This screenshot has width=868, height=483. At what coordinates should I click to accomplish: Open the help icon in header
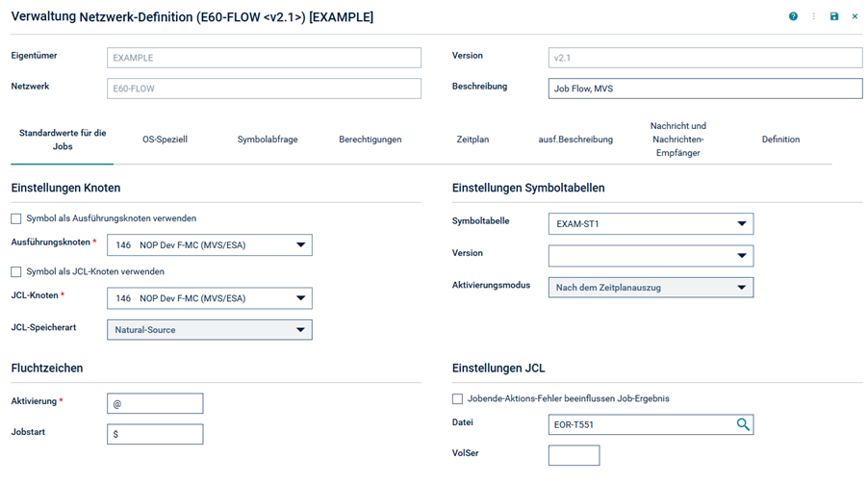(x=793, y=16)
